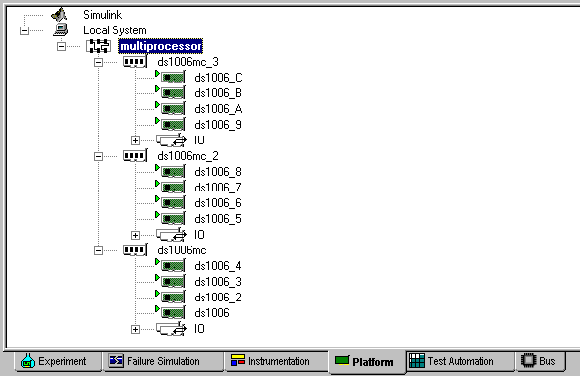Screen dimensions: 580x376
Task: Select the ds1006_7 label
Action: pos(218,187)
